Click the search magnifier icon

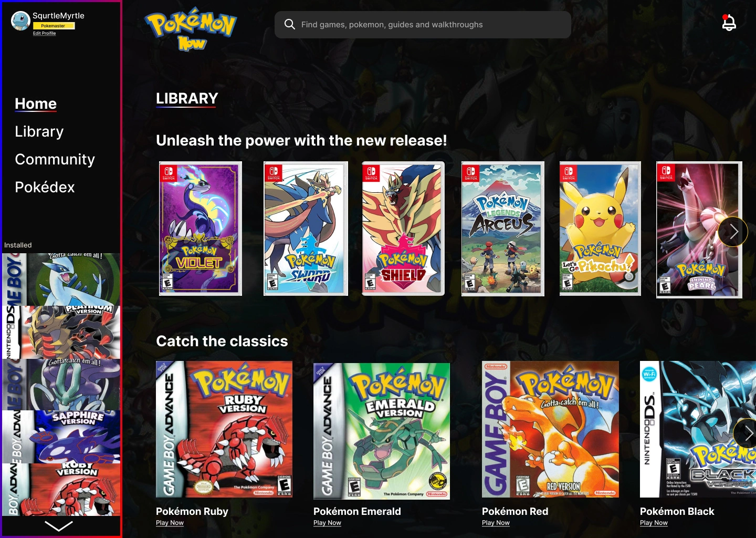289,24
